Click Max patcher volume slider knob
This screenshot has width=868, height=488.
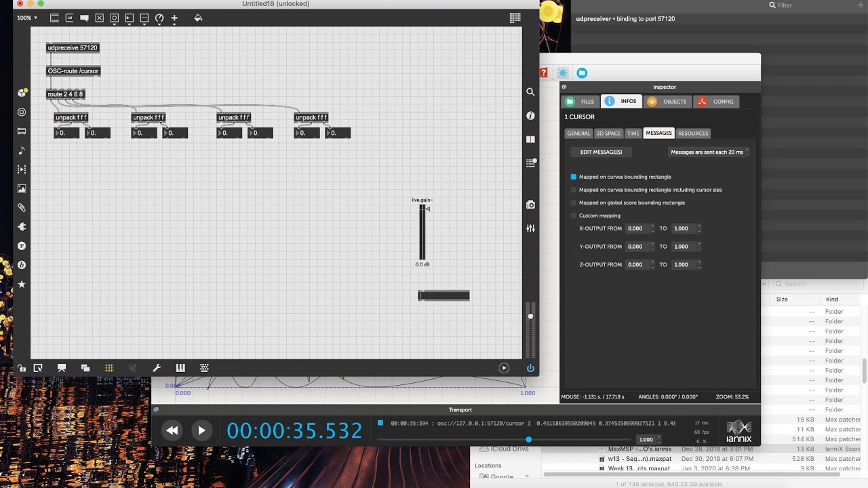(x=530, y=317)
